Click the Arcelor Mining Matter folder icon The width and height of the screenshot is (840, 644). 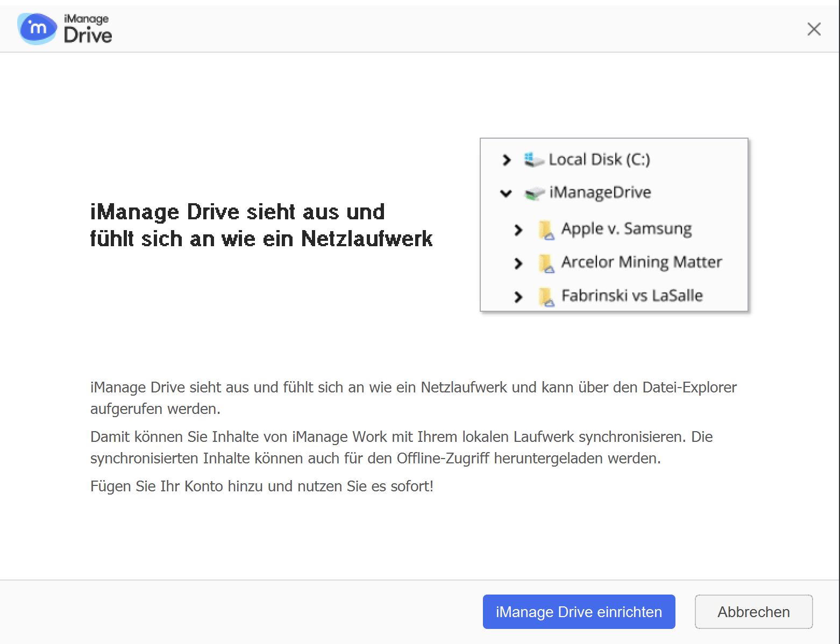tap(546, 263)
